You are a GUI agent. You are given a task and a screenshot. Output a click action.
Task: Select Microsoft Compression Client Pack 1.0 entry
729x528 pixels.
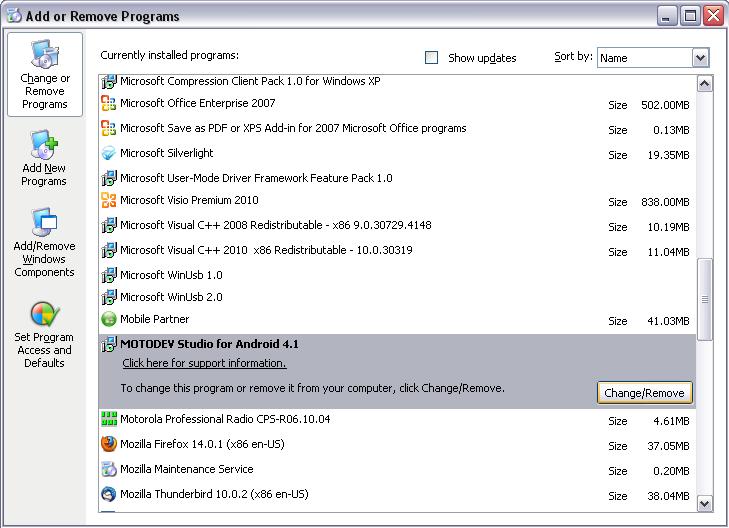(x=398, y=82)
